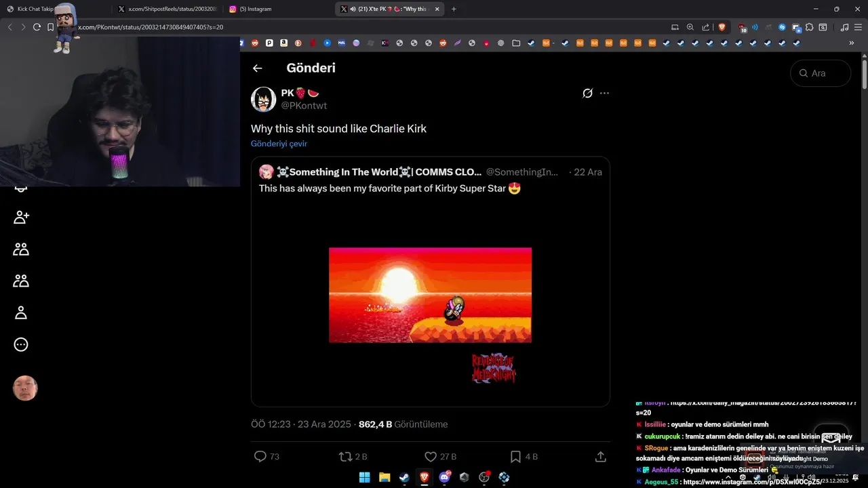Open the profile person sidebar icon
Image resolution: width=868 pixels, height=488 pixels.
[21, 312]
